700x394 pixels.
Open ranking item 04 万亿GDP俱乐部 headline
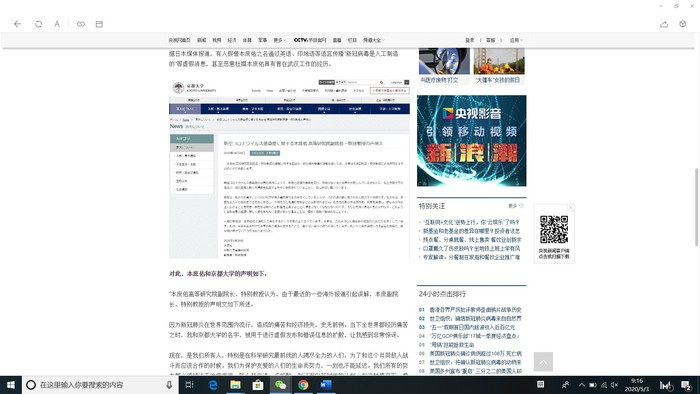[x=475, y=336]
